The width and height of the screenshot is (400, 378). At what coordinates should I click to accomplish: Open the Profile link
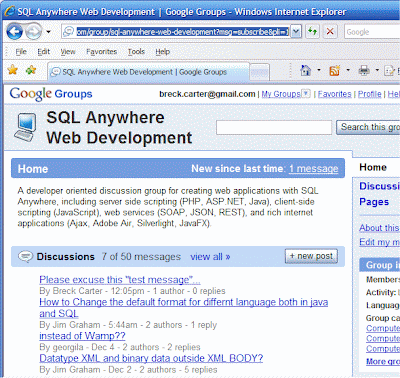(369, 94)
